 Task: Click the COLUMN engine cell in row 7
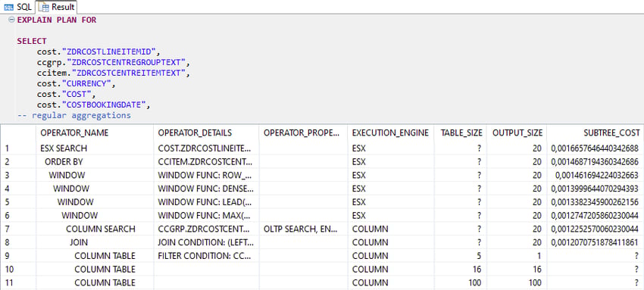point(370,229)
